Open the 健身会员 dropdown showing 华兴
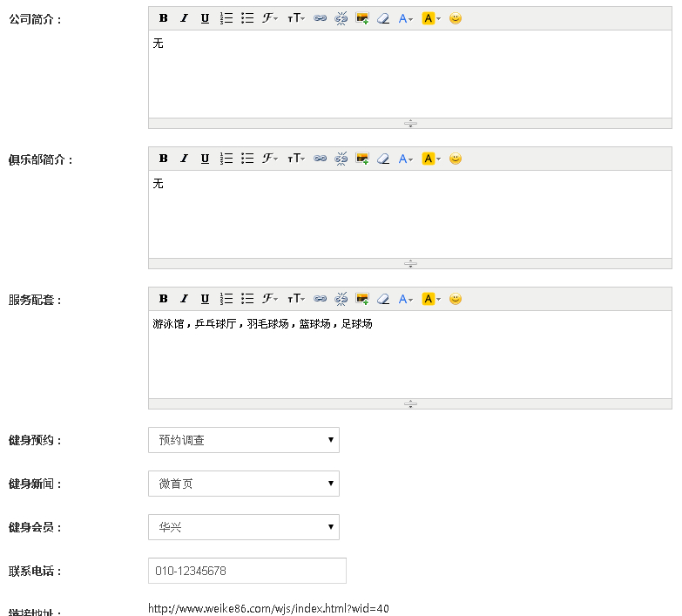 click(x=244, y=527)
